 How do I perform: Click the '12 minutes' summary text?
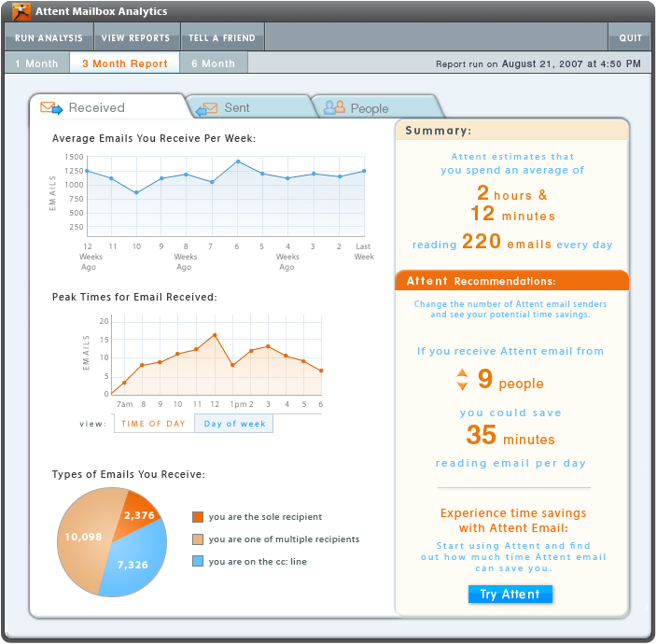[513, 214]
